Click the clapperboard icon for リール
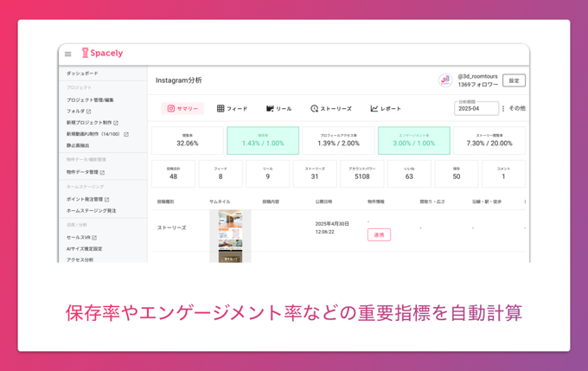 (270, 109)
